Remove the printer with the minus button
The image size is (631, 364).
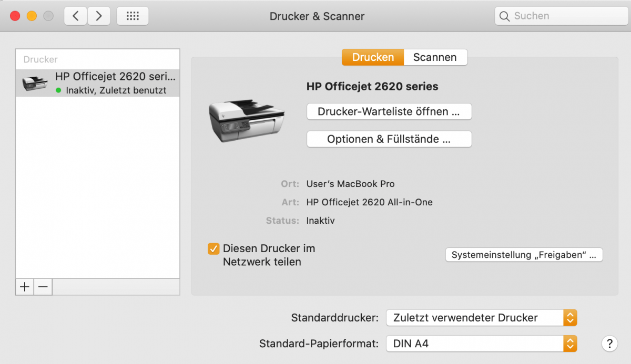[x=43, y=287]
